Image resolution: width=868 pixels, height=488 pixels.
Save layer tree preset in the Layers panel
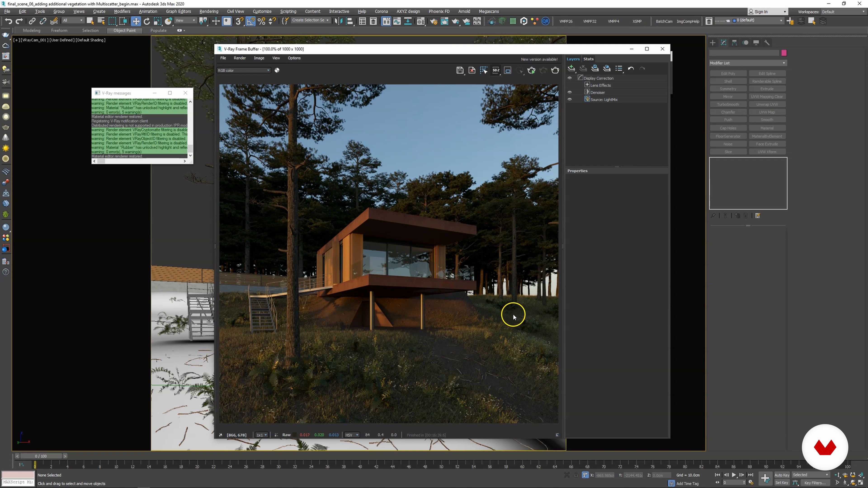pos(595,68)
